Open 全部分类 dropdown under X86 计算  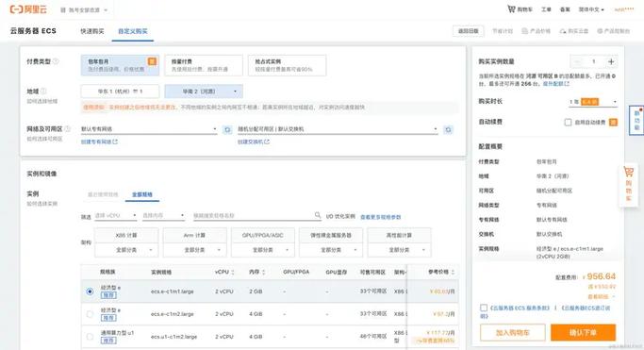coord(126,250)
